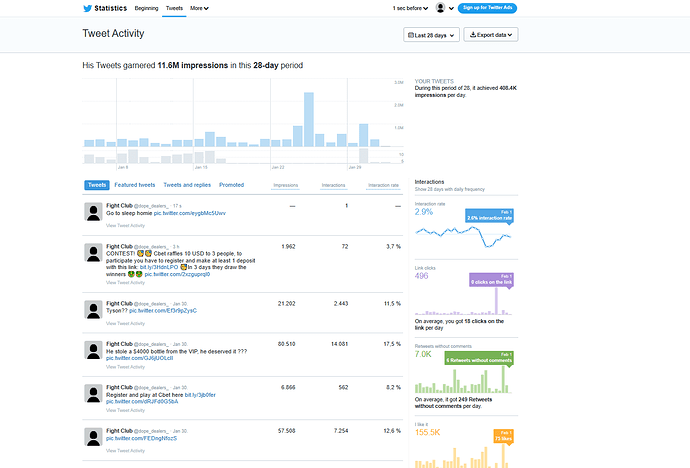Click the 2.9% interaction rate figure
Screen dimensions: 690x468
coord(424,212)
